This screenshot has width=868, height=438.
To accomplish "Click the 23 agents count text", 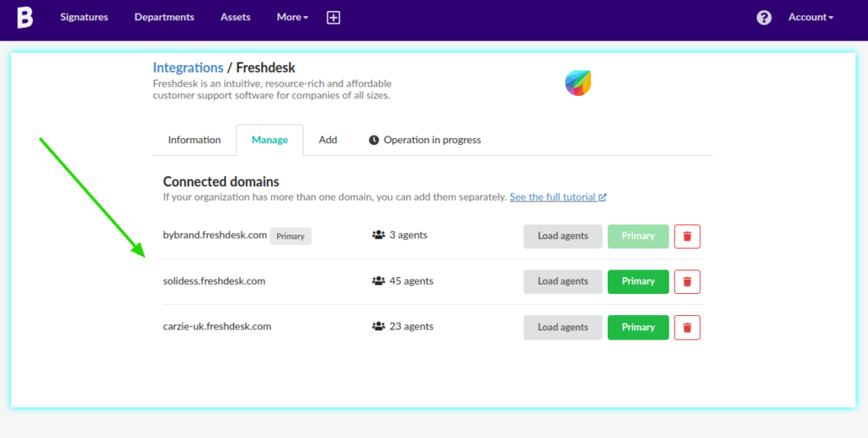I will point(411,326).
